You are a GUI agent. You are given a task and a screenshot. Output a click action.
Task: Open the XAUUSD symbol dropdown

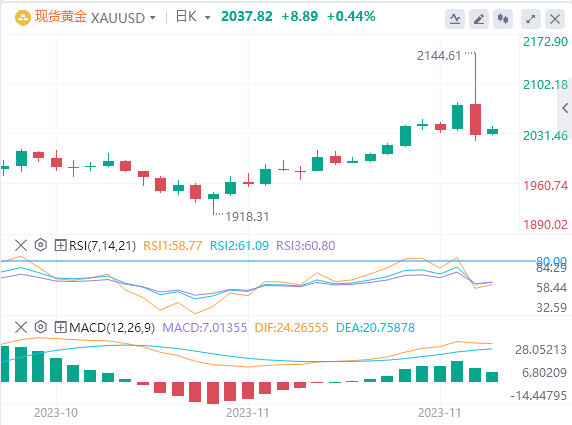point(123,18)
